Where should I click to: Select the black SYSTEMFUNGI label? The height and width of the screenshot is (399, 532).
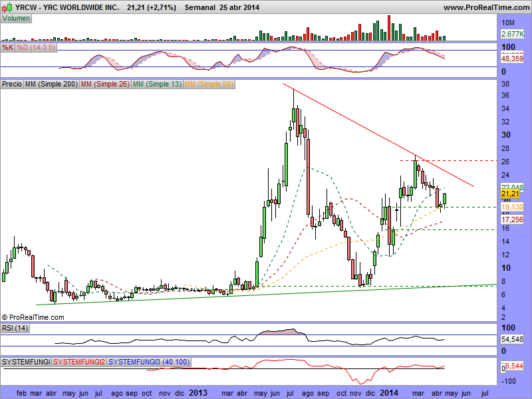[x=26, y=362]
